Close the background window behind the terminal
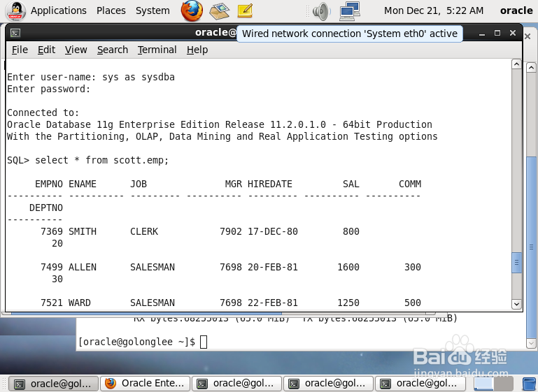538x392 pixels. (528, 36)
